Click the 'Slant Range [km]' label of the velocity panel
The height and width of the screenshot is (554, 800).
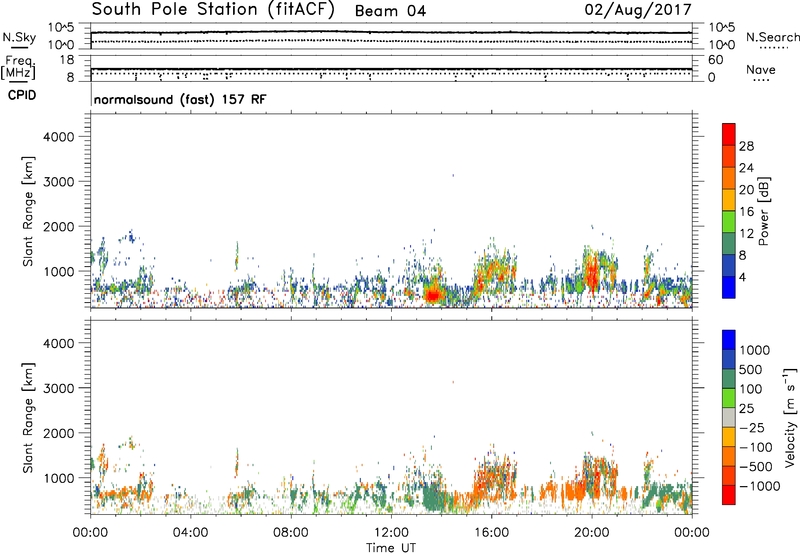28,418
